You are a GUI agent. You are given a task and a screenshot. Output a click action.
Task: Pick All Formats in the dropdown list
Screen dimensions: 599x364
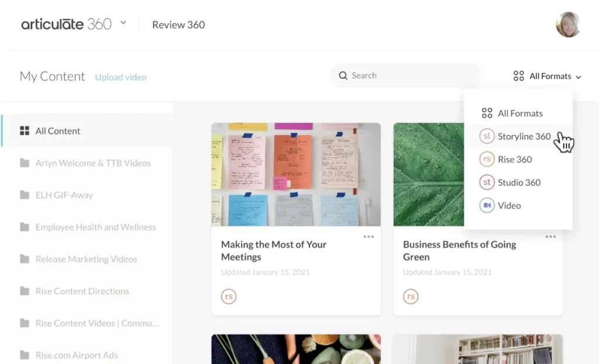[519, 113]
